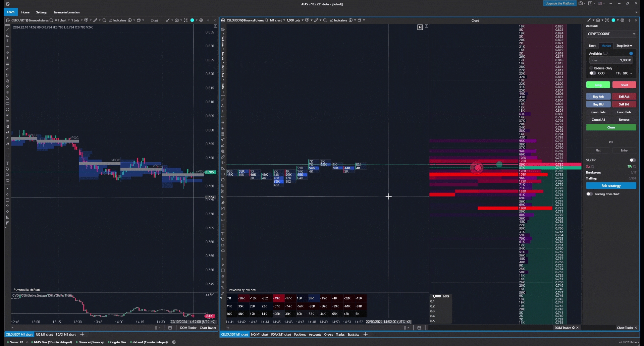Open the CRYPTO0008F account dropdown

tap(611, 34)
